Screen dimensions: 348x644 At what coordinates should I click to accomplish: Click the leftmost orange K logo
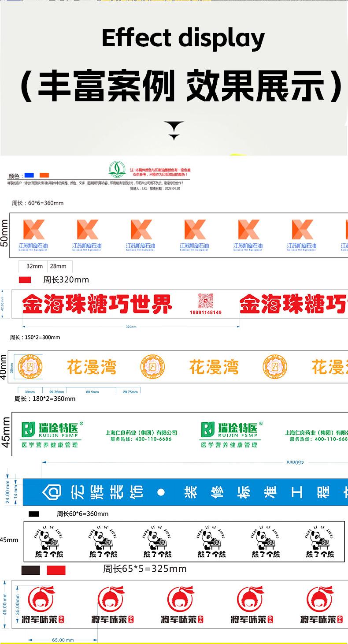point(34,230)
